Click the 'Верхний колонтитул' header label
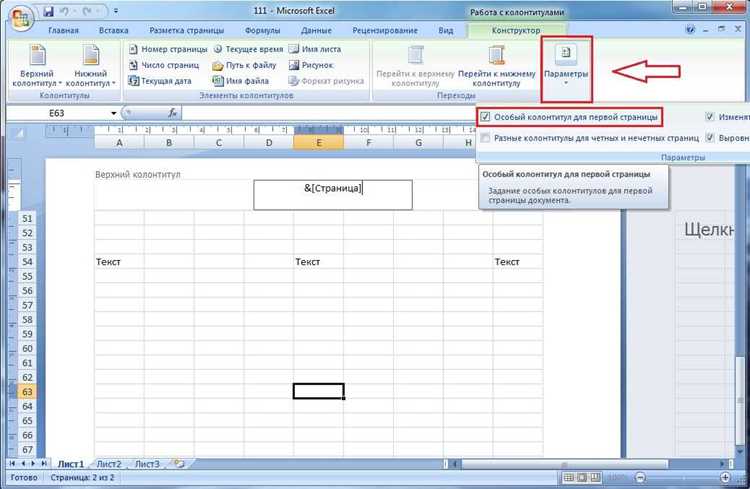The height and width of the screenshot is (489, 750). coord(138,175)
